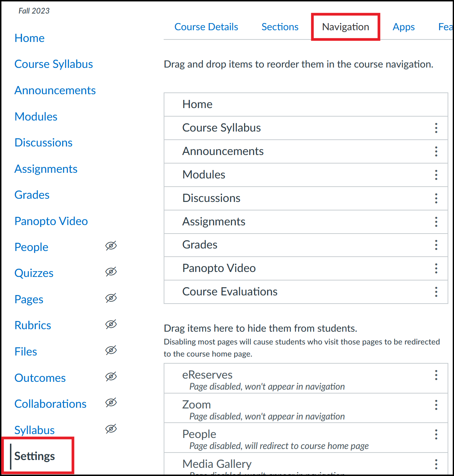Select the Assignments row in navigation list

(306, 222)
